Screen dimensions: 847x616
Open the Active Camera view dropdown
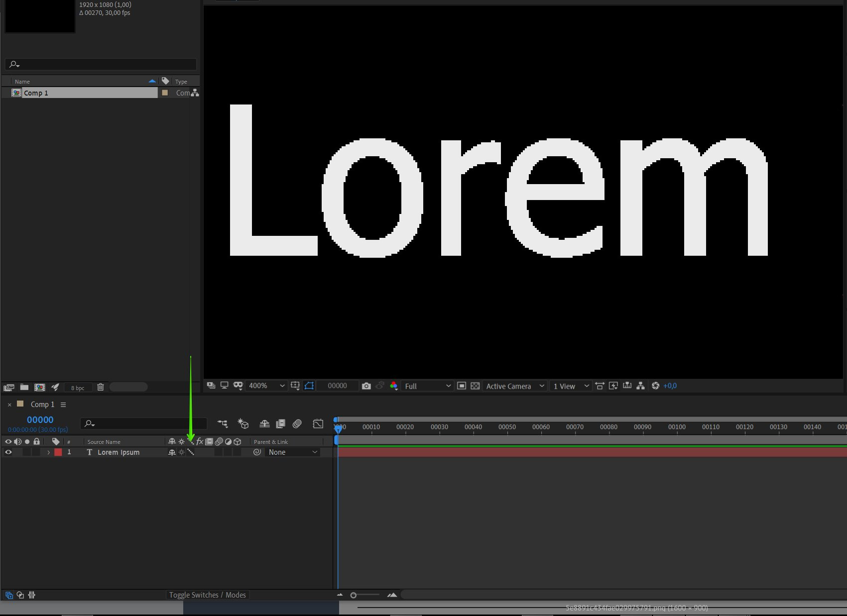(515, 386)
